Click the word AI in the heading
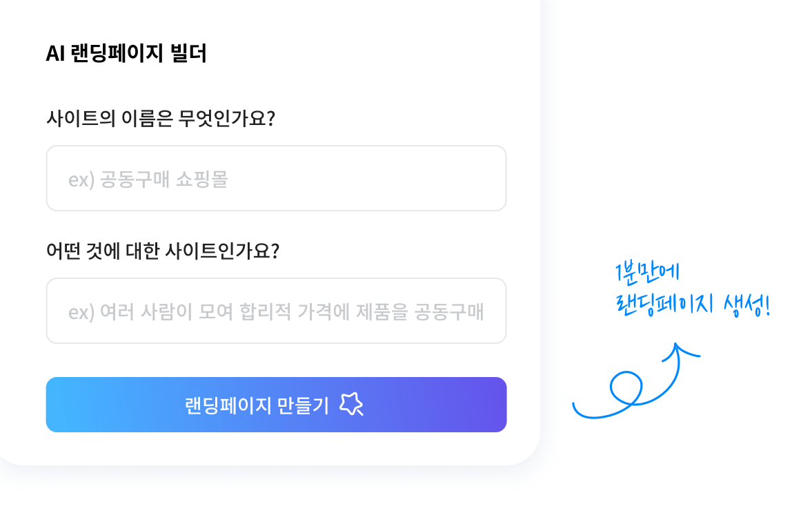812x511 pixels. point(55,53)
